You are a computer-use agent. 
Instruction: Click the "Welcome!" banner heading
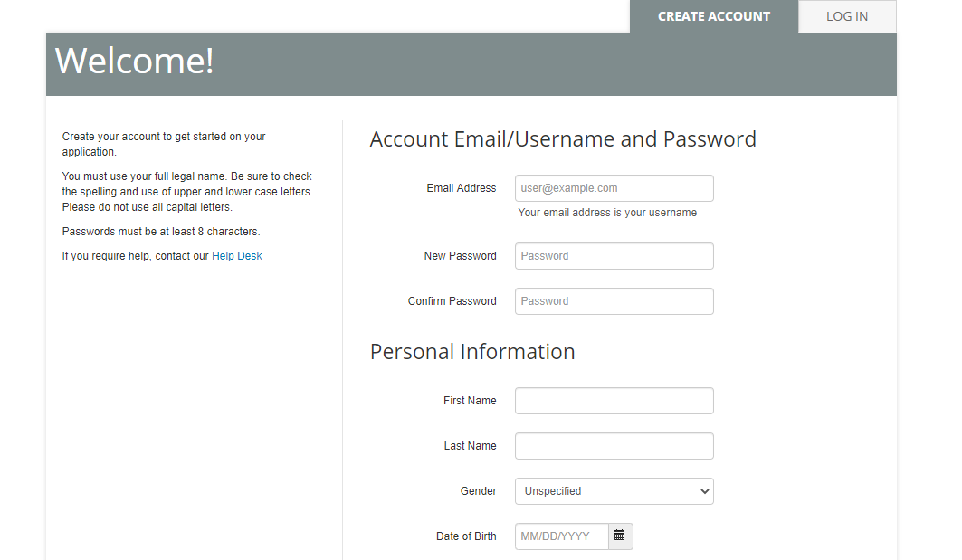135,61
